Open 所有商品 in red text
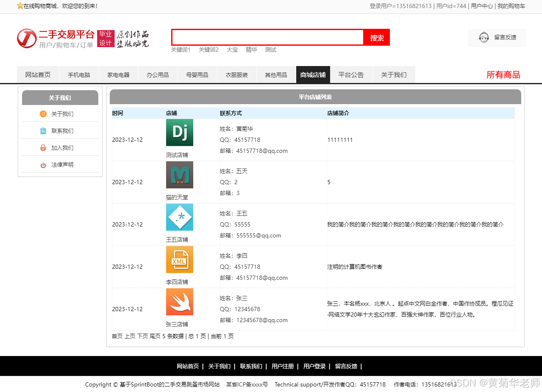 [x=503, y=74]
